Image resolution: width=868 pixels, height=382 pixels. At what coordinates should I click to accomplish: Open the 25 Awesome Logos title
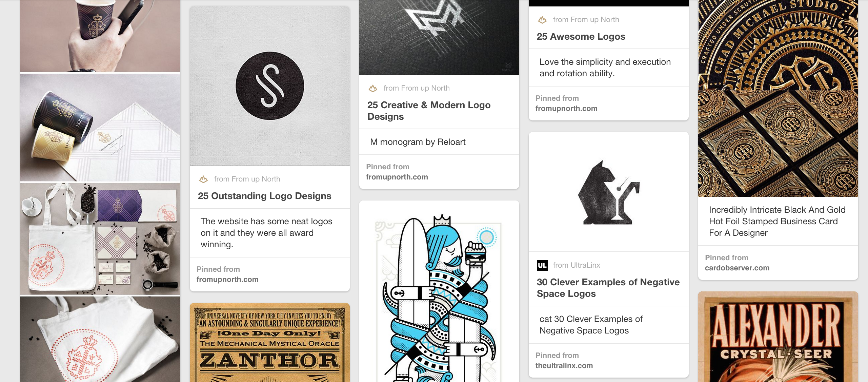(x=581, y=37)
